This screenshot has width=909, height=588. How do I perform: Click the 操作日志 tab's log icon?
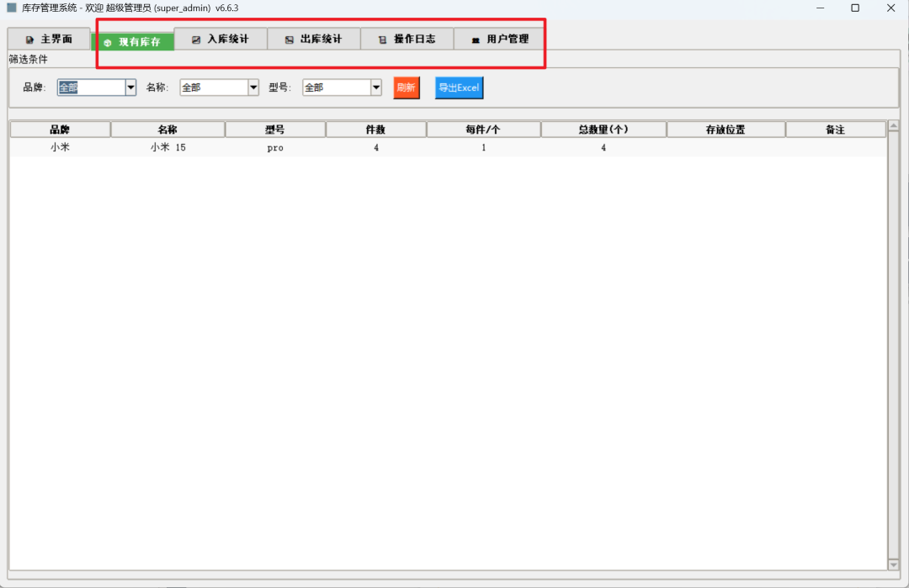pyautogui.click(x=383, y=38)
